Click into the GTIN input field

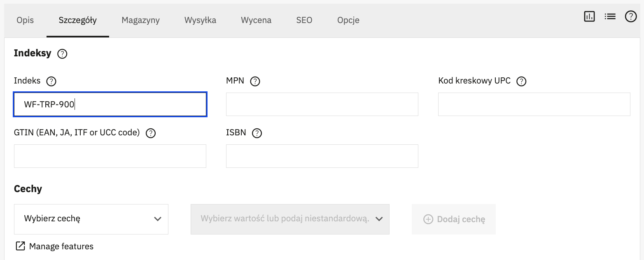coord(110,156)
